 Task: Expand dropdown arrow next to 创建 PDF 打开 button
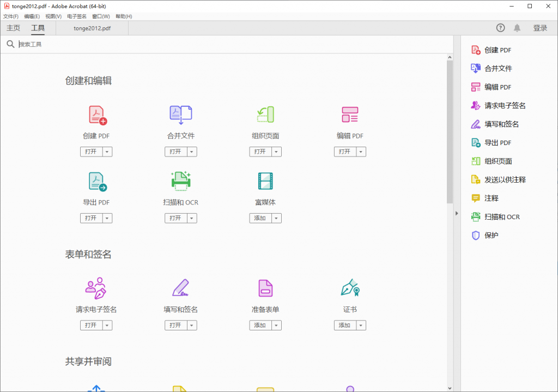click(107, 152)
